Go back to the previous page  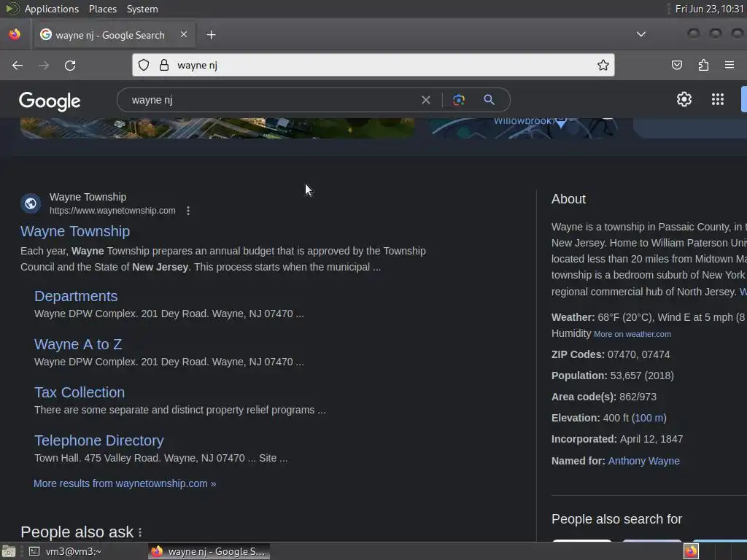(18, 65)
